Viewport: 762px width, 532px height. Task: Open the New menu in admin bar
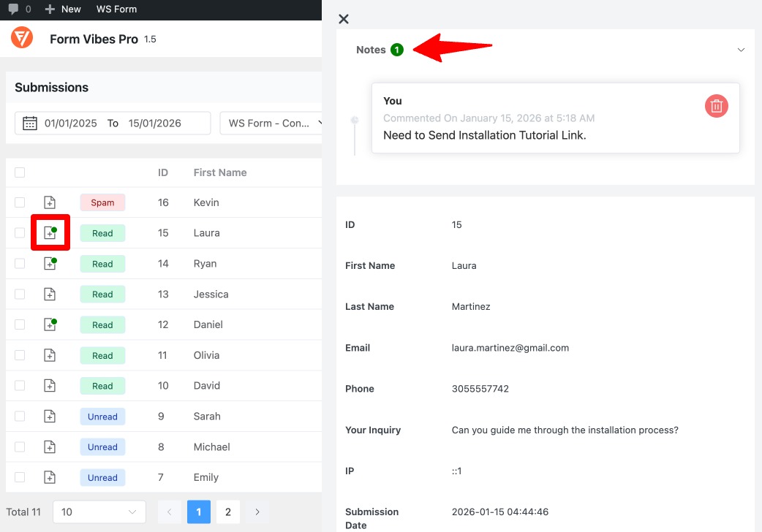63,9
